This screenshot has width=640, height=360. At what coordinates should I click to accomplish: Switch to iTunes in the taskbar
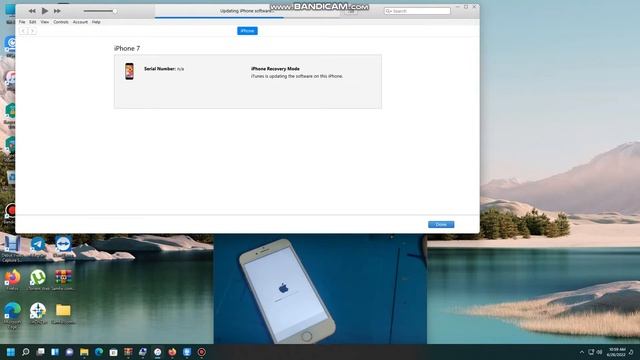click(x=158, y=352)
